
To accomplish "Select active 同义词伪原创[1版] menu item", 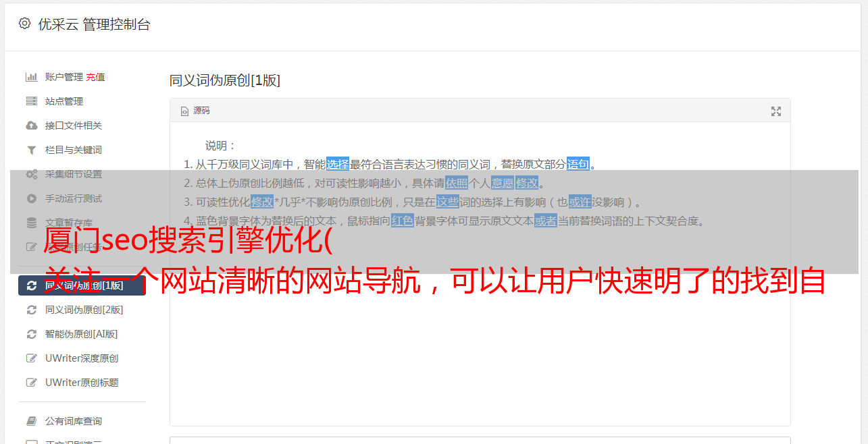I will coord(82,285).
